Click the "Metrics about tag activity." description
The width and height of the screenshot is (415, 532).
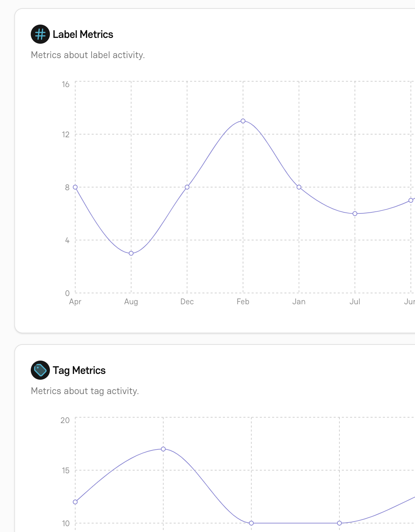(85, 391)
